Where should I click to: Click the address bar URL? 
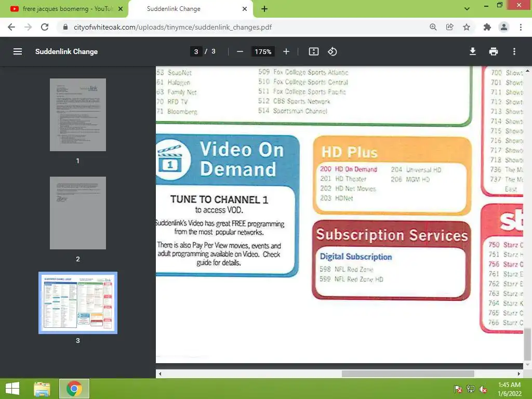pyautogui.click(x=172, y=27)
